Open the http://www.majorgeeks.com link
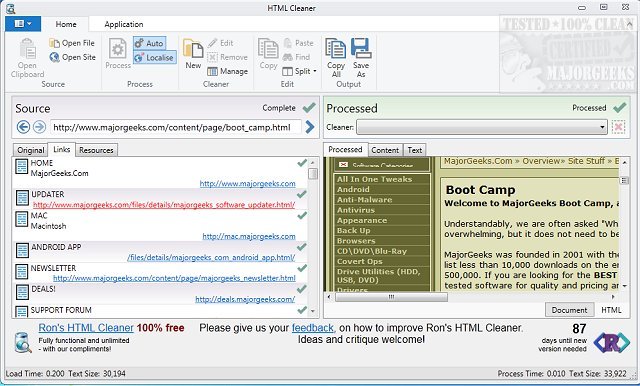Viewport: 640px width, 386px height. (x=247, y=184)
